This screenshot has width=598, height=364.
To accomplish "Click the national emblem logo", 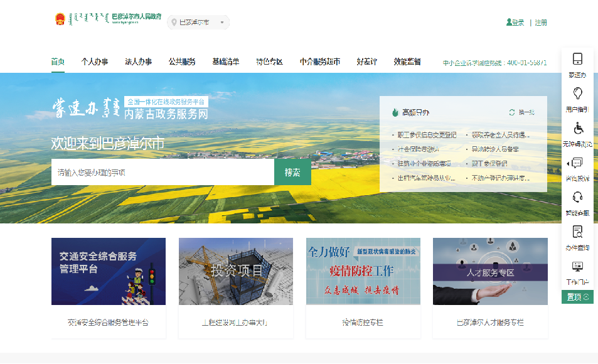I will [60, 19].
